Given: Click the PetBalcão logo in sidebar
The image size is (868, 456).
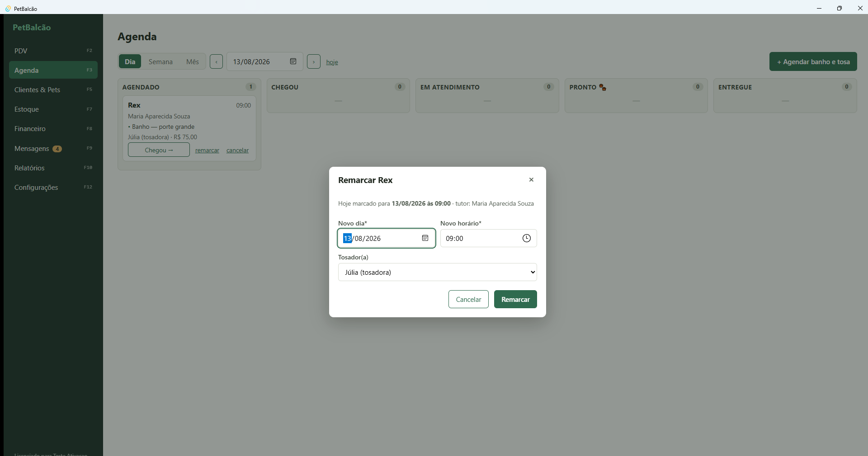Looking at the screenshot, I should [32, 27].
